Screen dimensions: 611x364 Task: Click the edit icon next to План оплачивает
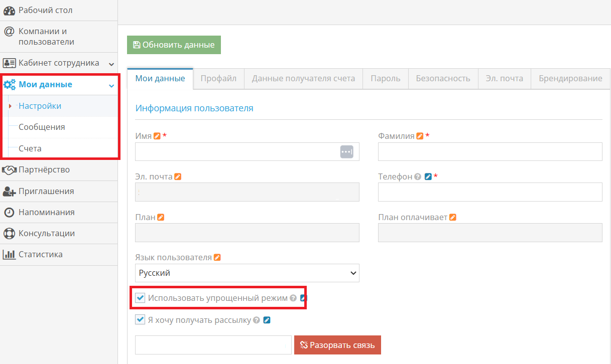tap(452, 218)
